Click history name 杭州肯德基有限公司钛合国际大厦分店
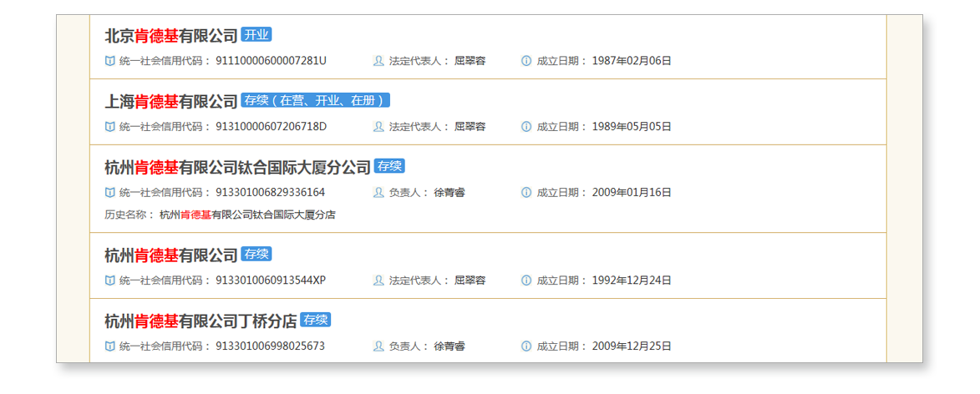This screenshot has height=394, width=980. pos(247,215)
